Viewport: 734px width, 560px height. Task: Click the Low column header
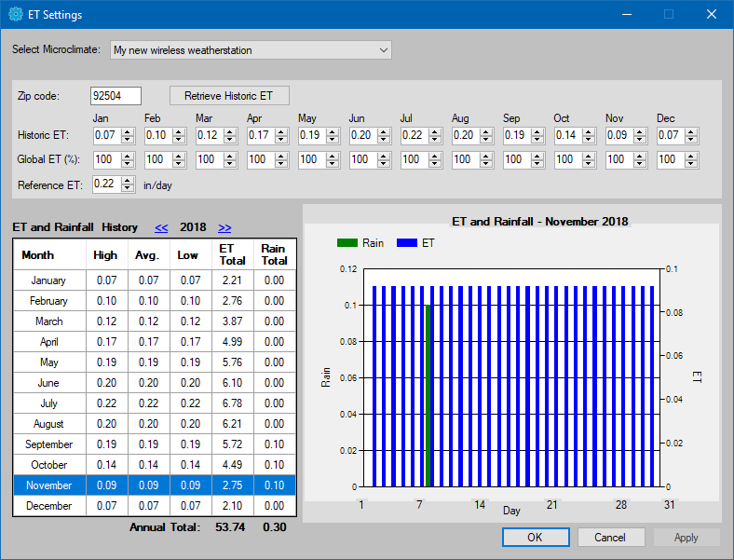(x=191, y=255)
